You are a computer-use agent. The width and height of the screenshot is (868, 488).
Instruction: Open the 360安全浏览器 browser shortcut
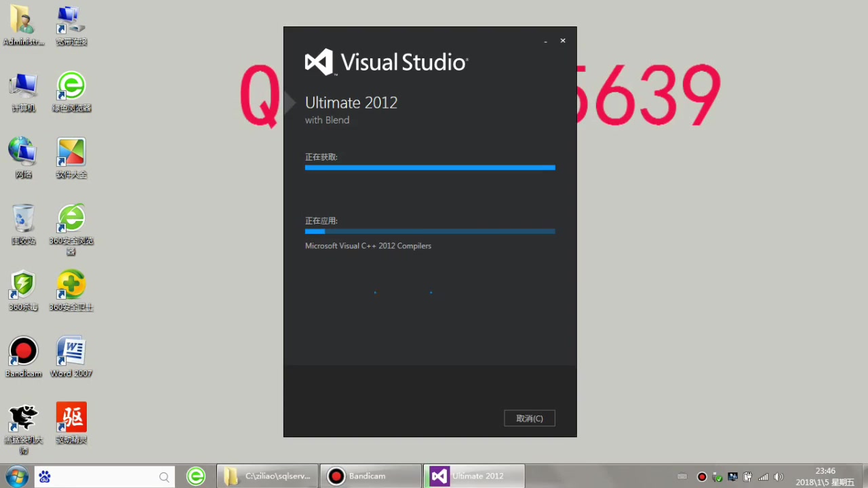71,229
